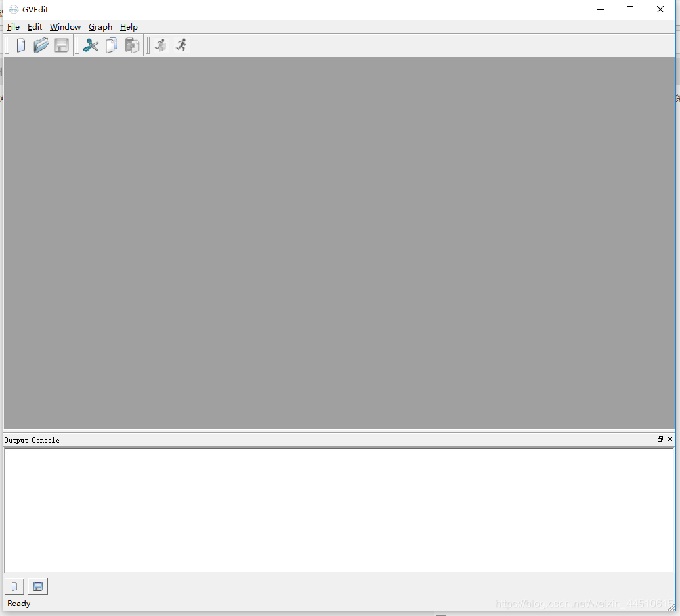Open the Edit menu
This screenshot has height=616, width=680.
coord(35,26)
